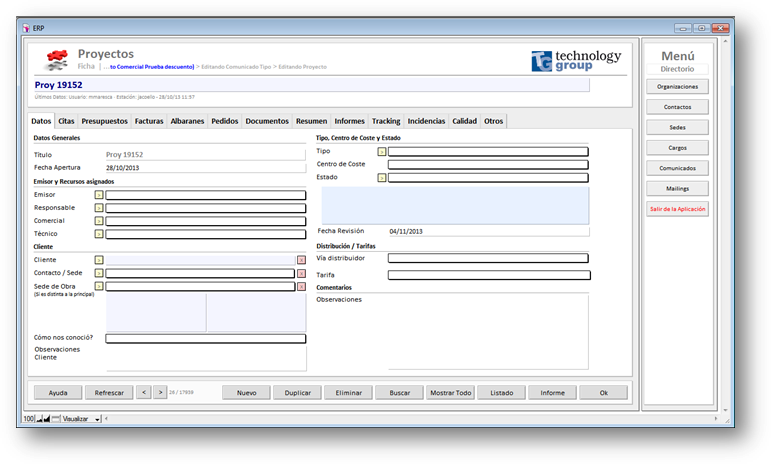Click the yellow lookup icon for Comercial

click(x=99, y=221)
